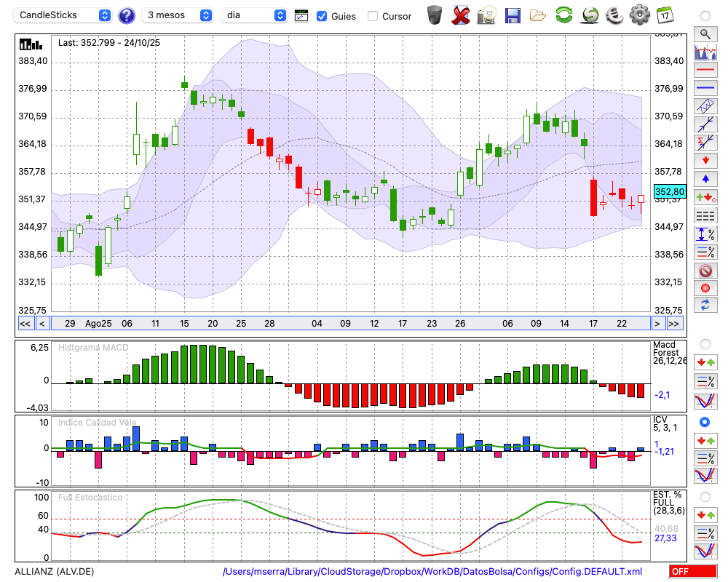
Task: Select the red horizontal line drawing tool
Action: point(705,71)
